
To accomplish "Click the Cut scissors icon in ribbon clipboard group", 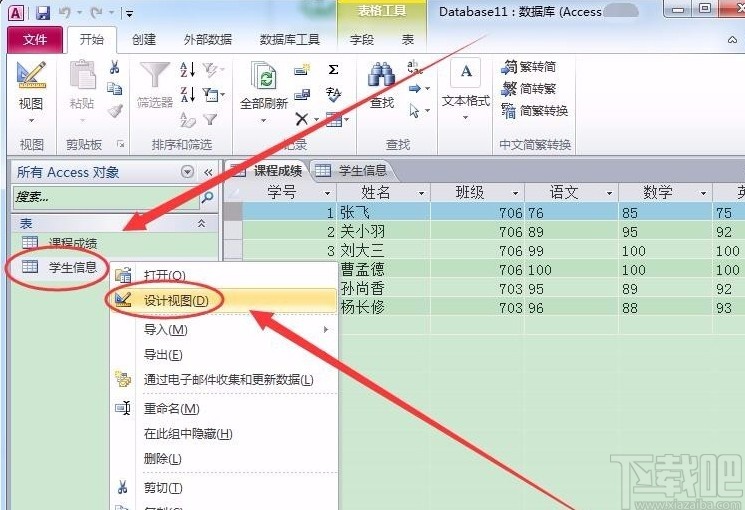I will point(115,67).
